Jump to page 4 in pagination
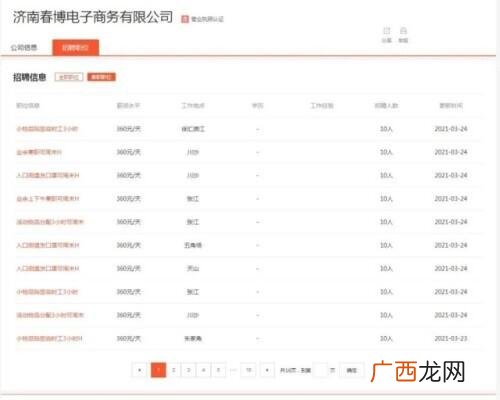Image resolution: width=500 pixels, height=400 pixels. tap(204, 370)
